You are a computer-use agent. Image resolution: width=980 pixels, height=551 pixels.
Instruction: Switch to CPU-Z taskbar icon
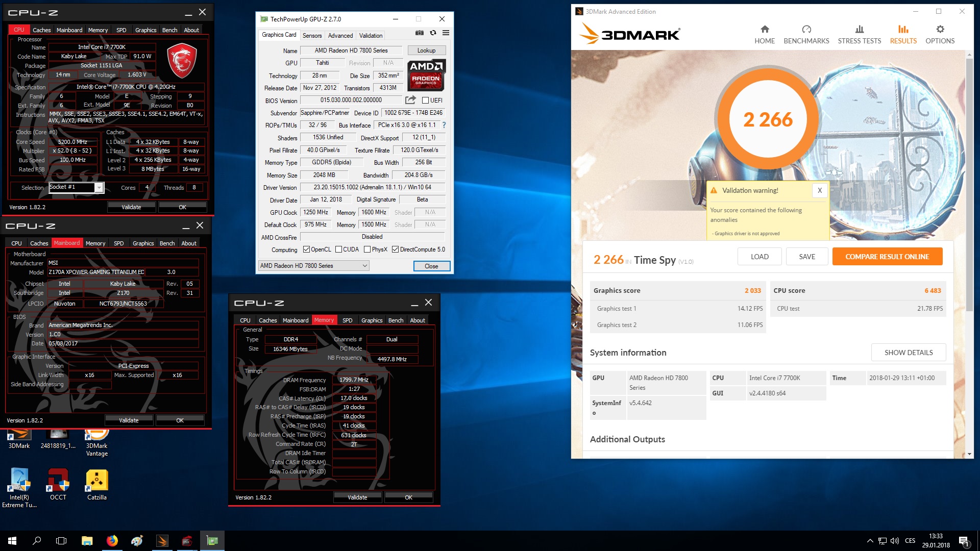187,541
